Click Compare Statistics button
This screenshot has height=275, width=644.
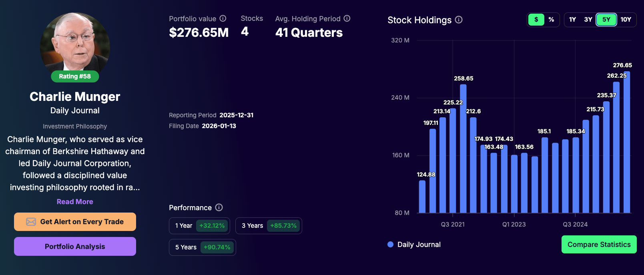(599, 245)
